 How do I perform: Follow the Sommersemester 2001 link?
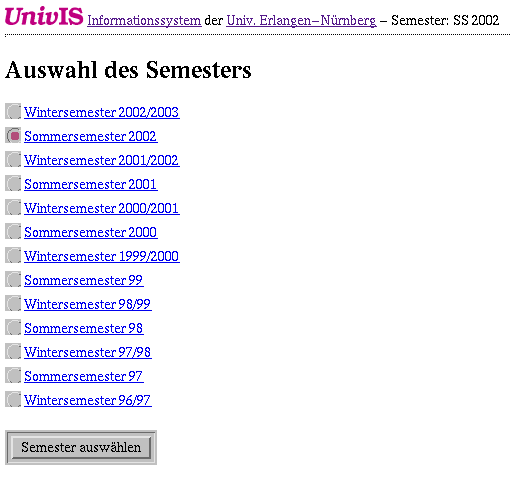coord(91,184)
